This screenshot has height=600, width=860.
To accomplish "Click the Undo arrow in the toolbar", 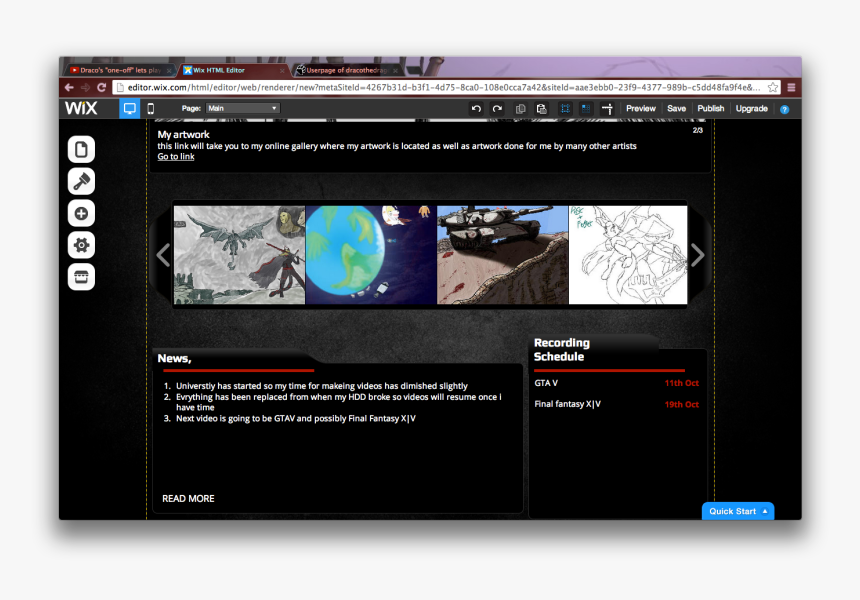I will pos(476,109).
